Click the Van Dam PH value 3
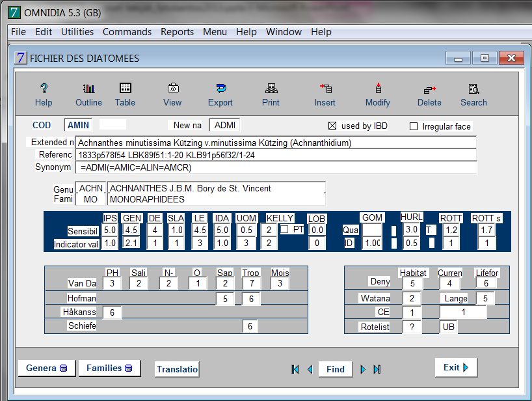This screenshot has height=401, width=532. click(112, 283)
